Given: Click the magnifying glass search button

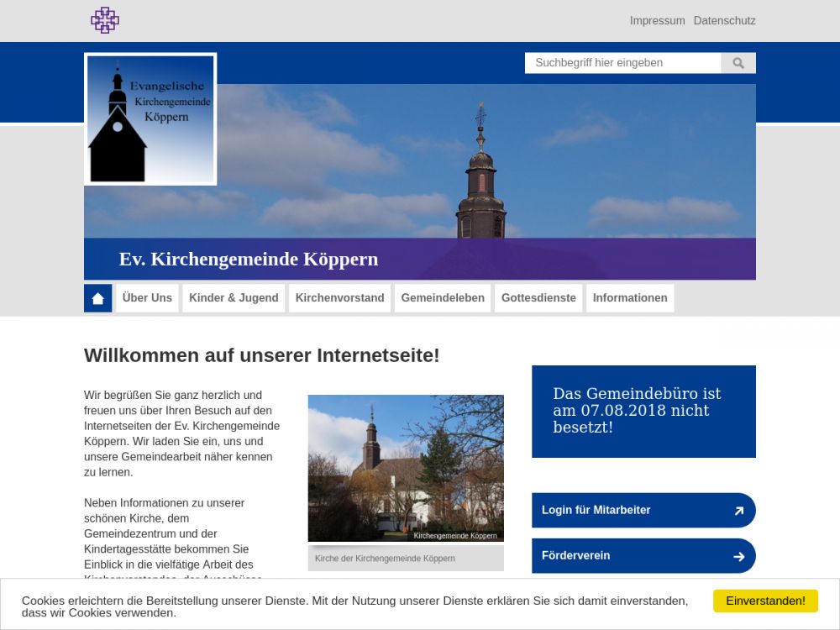Looking at the screenshot, I should coord(738,63).
